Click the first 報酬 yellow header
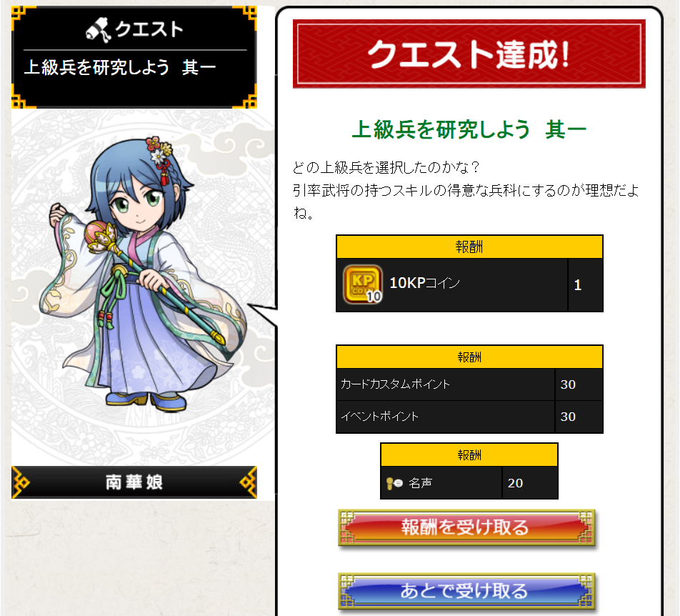680x616 pixels. (x=469, y=247)
